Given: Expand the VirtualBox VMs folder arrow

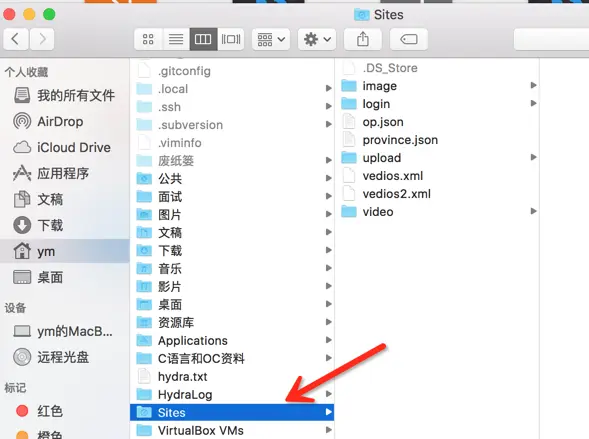Looking at the screenshot, I should coord(329,430).
